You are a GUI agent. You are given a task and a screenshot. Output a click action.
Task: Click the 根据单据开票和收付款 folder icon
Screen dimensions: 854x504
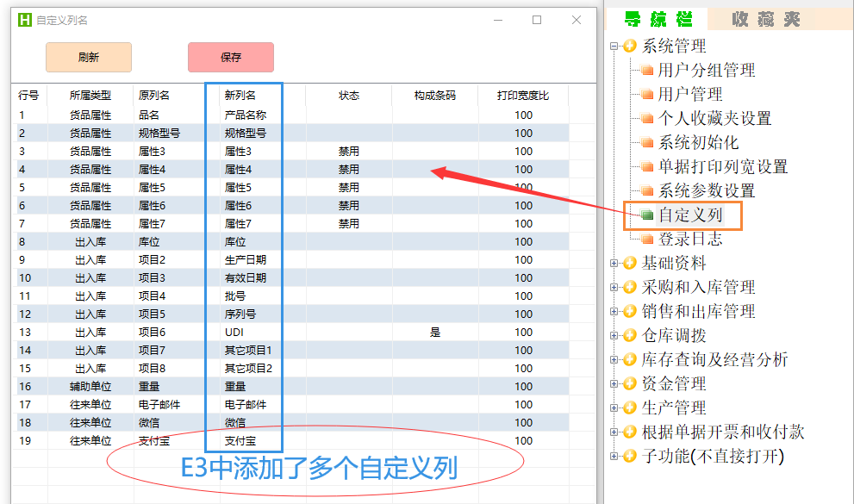point(630,432)
